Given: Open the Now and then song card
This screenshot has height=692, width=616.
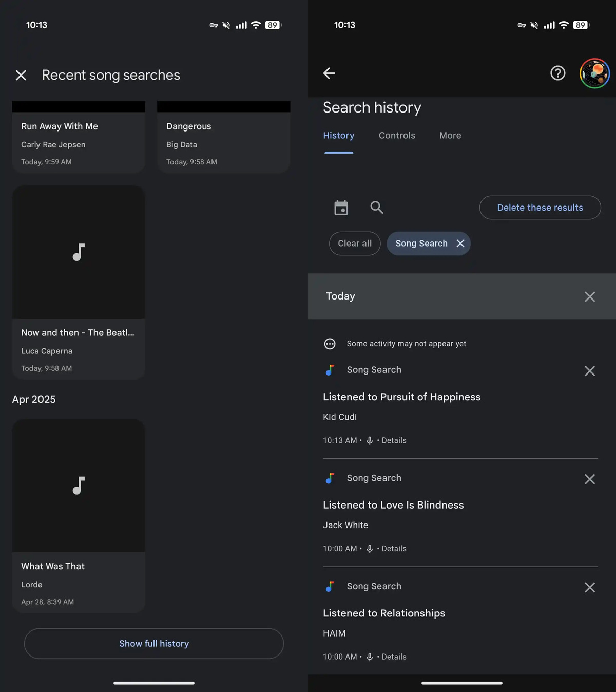Looking at the screenshot, I should [79, 283].
